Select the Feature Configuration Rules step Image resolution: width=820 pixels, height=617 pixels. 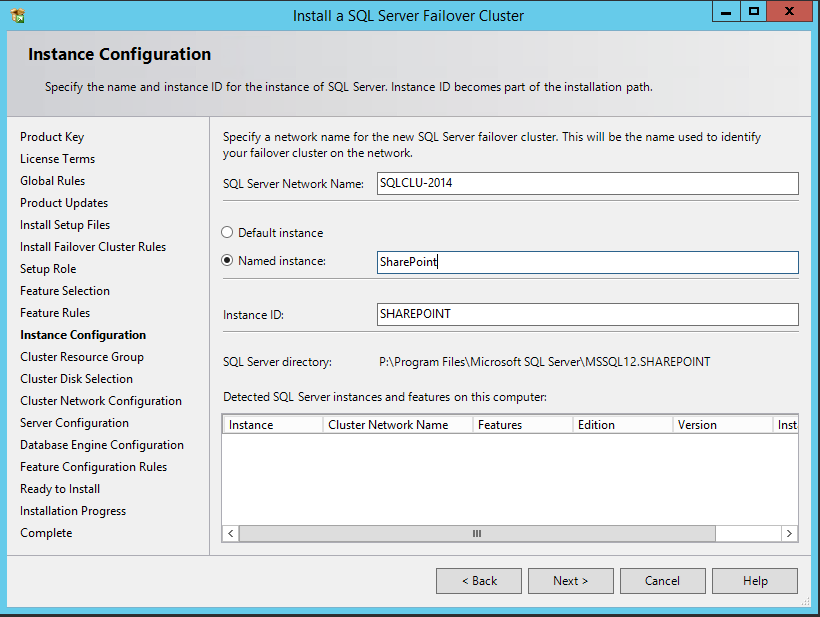point(94,466)
